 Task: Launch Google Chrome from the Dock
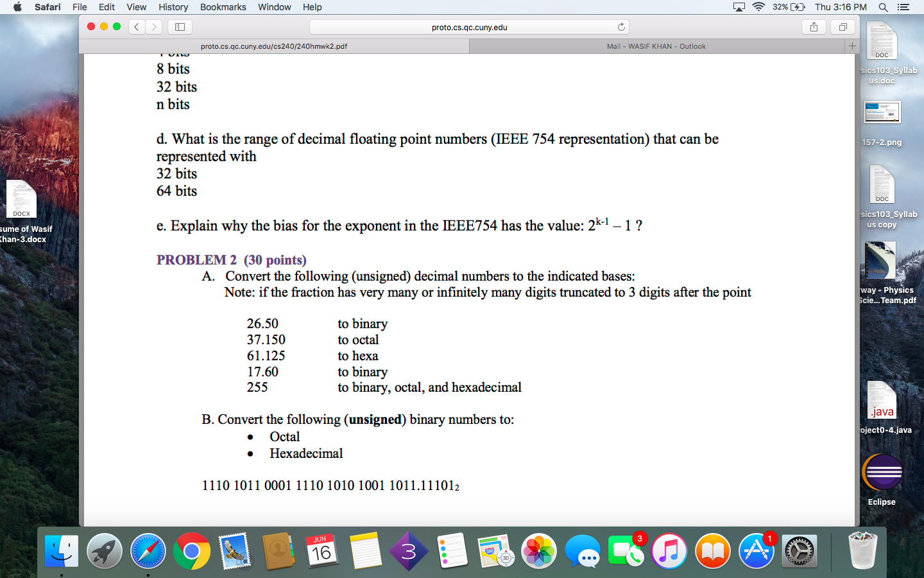click(x=191, y=551)
